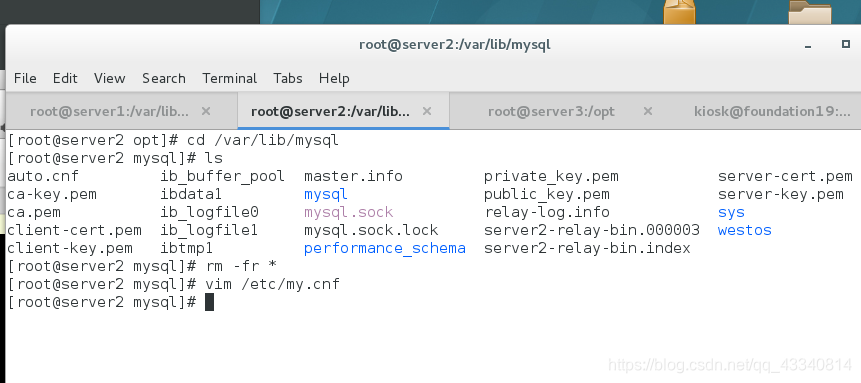Click the client-cert.pem file name
The image size is (861, 383).
(x=74, y=230)
